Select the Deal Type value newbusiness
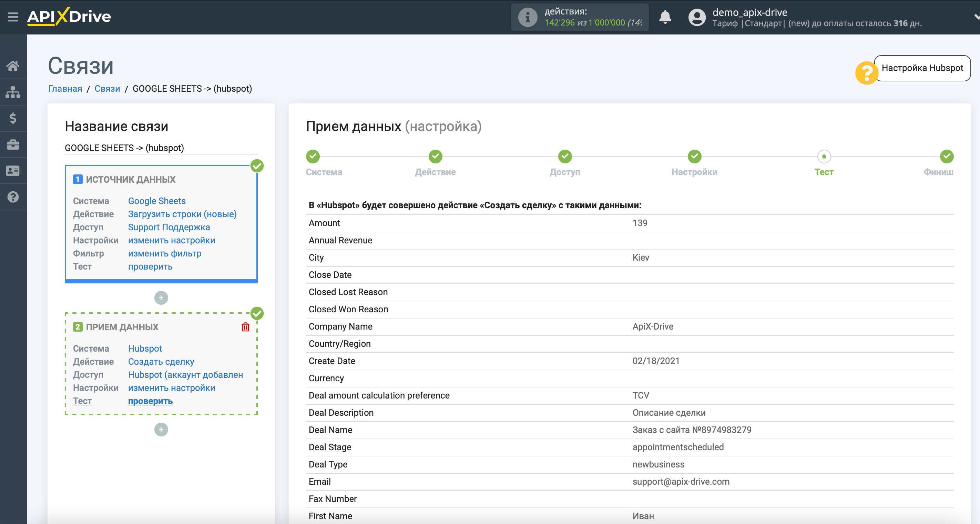Screen dimensions: 980x524 click(x=658, y=465)
